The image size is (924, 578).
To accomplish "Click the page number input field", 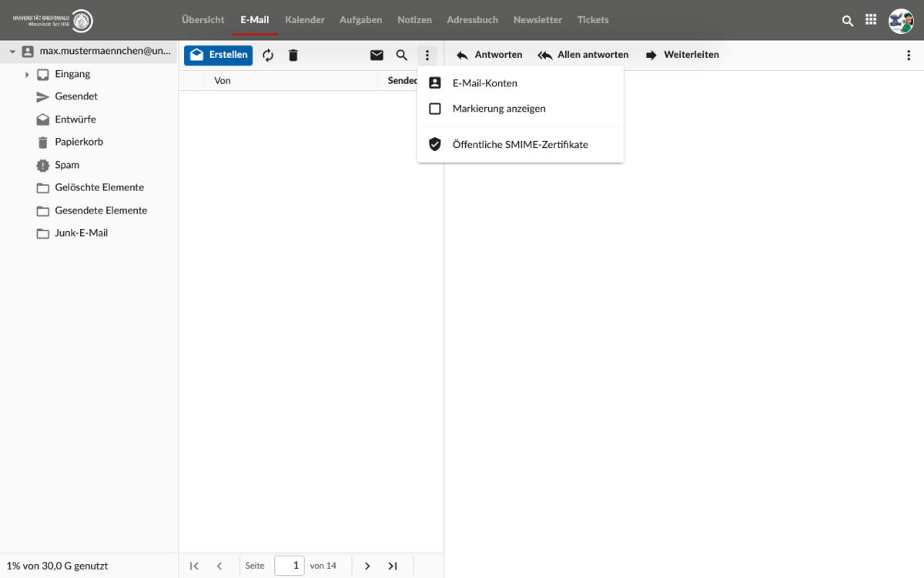I will coord(290,566).
